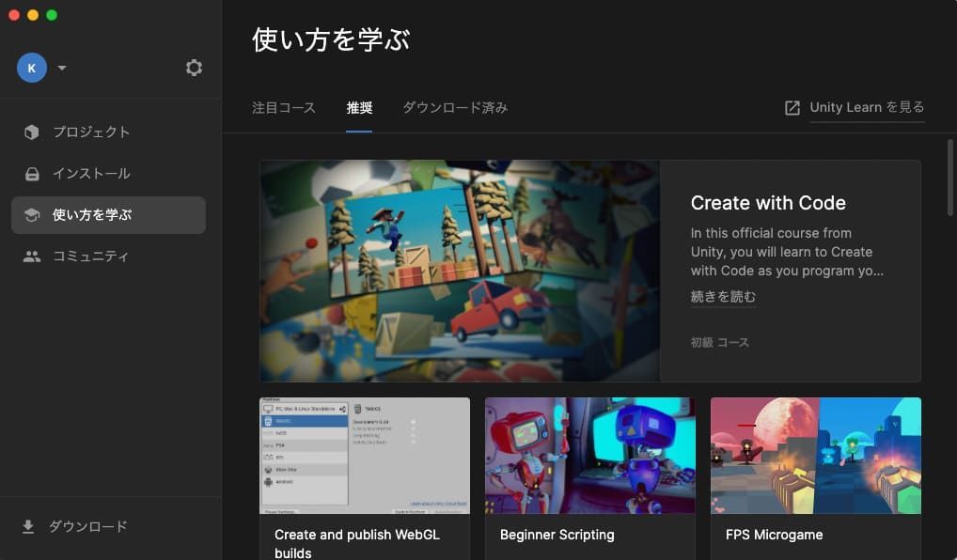Click the green fullscreen window button
This screenshot has height=560, width=957.
pos(52,15)
